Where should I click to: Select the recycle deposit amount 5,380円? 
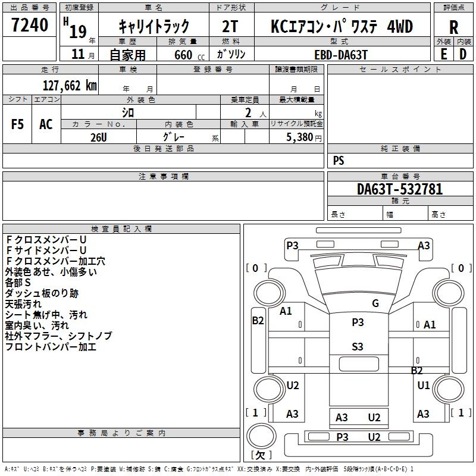tap(303, 137)
